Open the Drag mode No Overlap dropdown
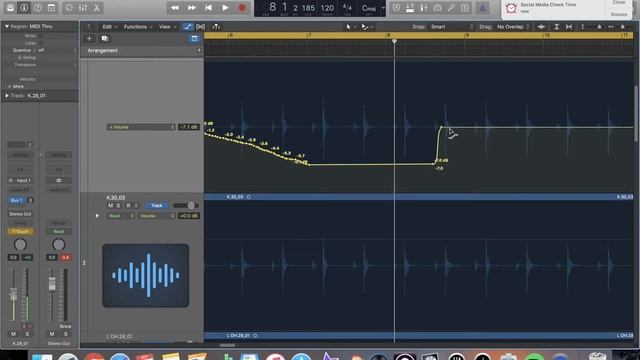640x360 pixels. click(x=513, y=27)
